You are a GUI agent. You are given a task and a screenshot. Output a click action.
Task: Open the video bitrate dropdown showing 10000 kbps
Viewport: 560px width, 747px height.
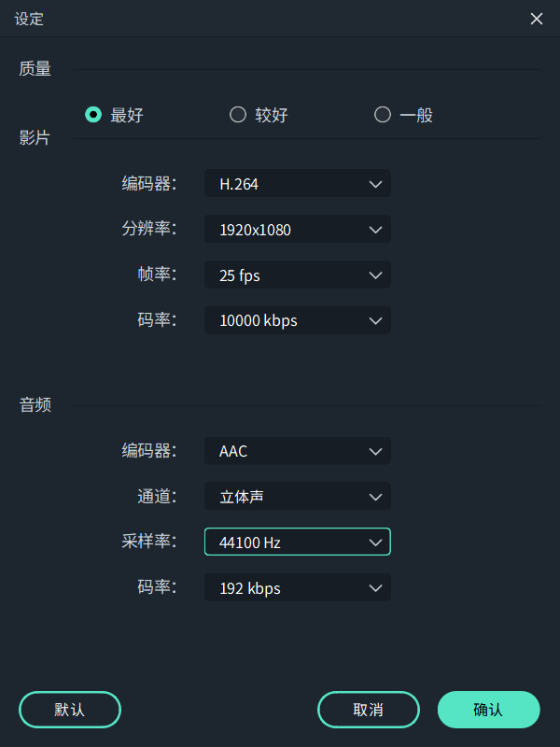tap(297, 320)
